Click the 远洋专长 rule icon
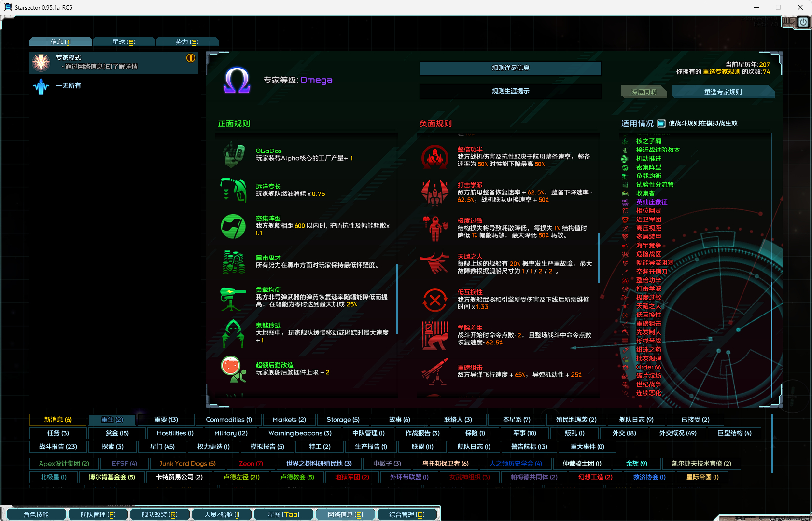 coord(234,190)
